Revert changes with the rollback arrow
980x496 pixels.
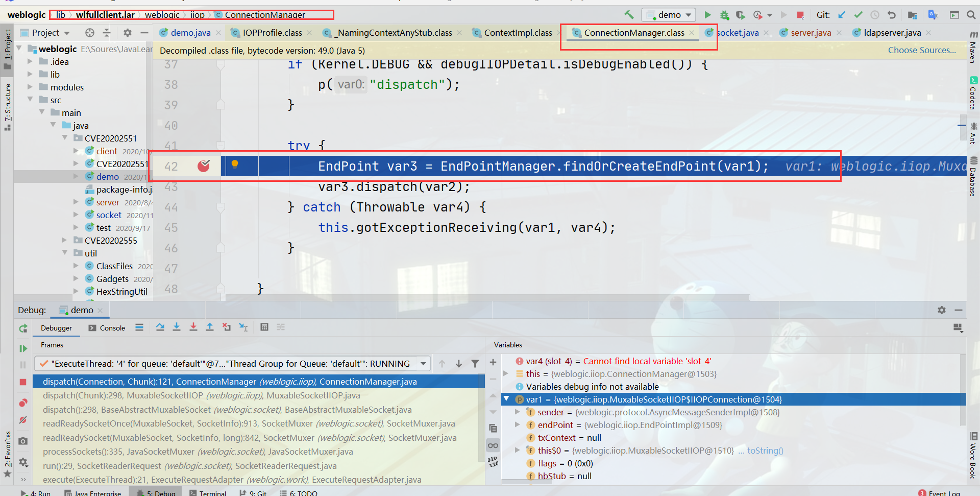point(891,15)
